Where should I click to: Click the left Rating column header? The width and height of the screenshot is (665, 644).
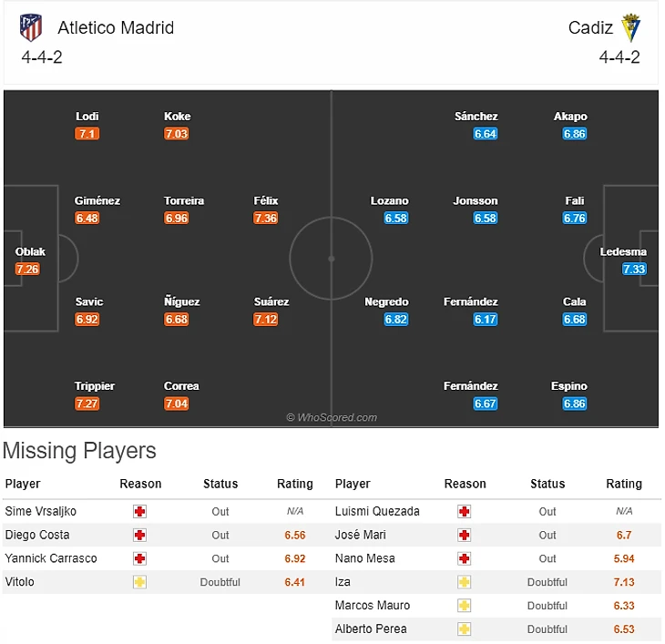coord(294,484)
